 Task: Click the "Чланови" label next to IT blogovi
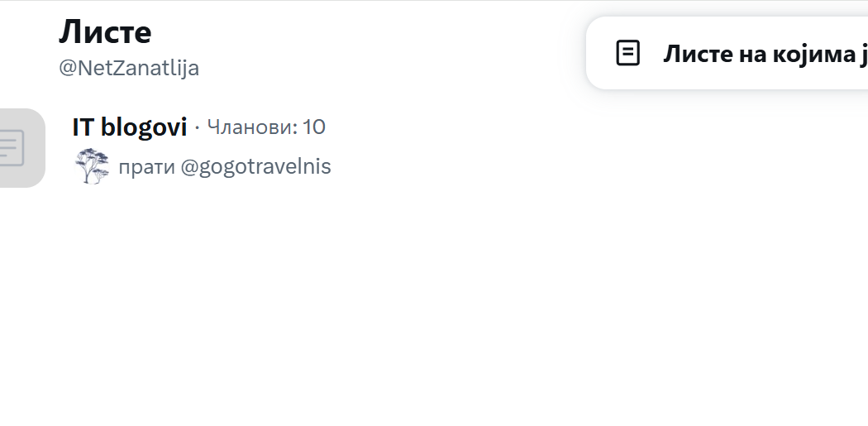246,127
